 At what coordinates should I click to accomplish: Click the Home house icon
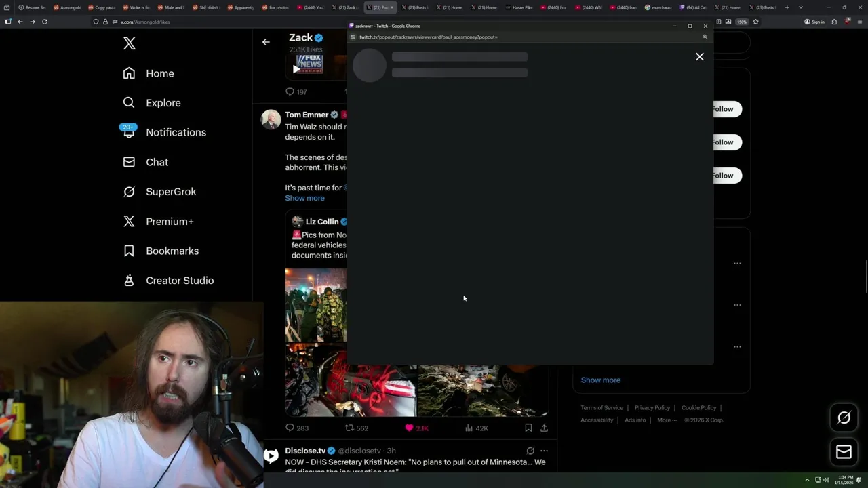pyautogui.click(x=129, y=73)
